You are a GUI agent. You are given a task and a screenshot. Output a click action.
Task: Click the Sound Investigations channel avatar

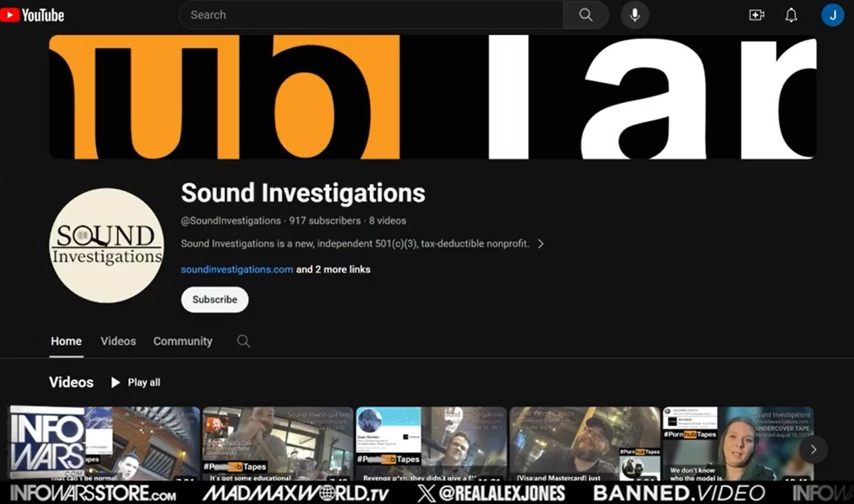point(107,246)
